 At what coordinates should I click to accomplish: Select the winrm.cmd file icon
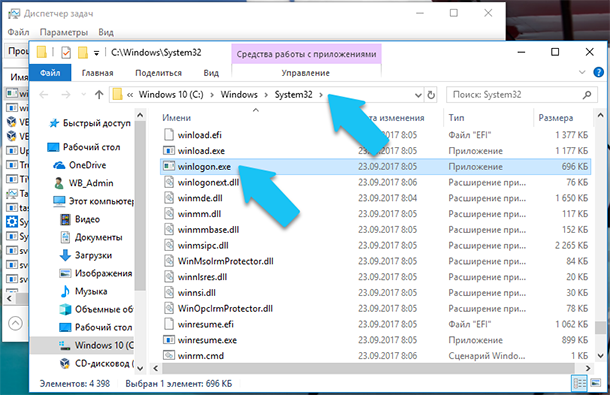pyautogui.click(x=168, y=356)
